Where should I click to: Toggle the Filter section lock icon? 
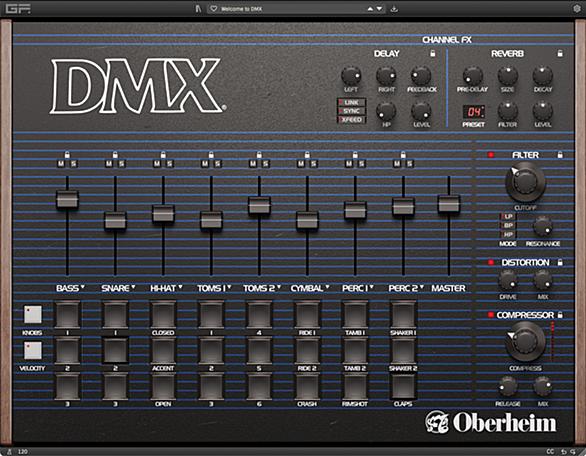[x=560, y=154]
